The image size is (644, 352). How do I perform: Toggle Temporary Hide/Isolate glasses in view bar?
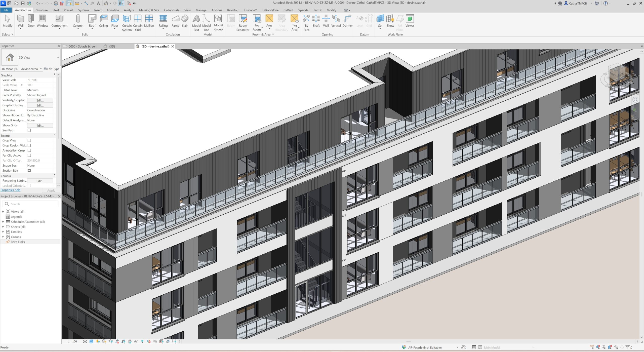[136, 342]
